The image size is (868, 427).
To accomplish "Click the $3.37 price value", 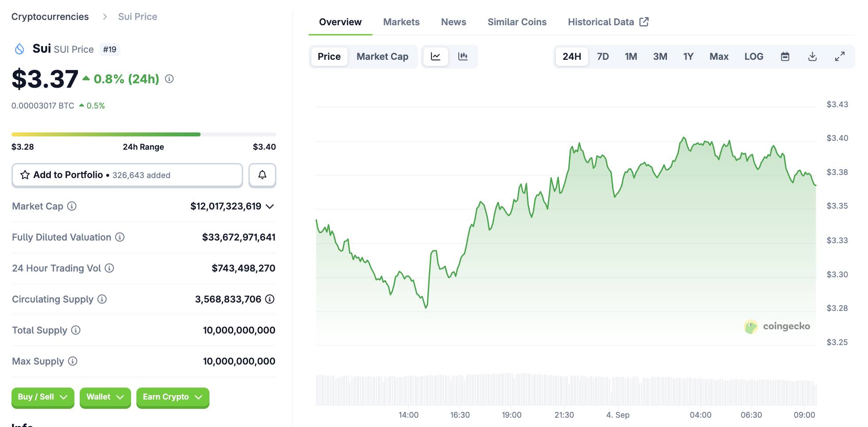I will click(45, 79).
